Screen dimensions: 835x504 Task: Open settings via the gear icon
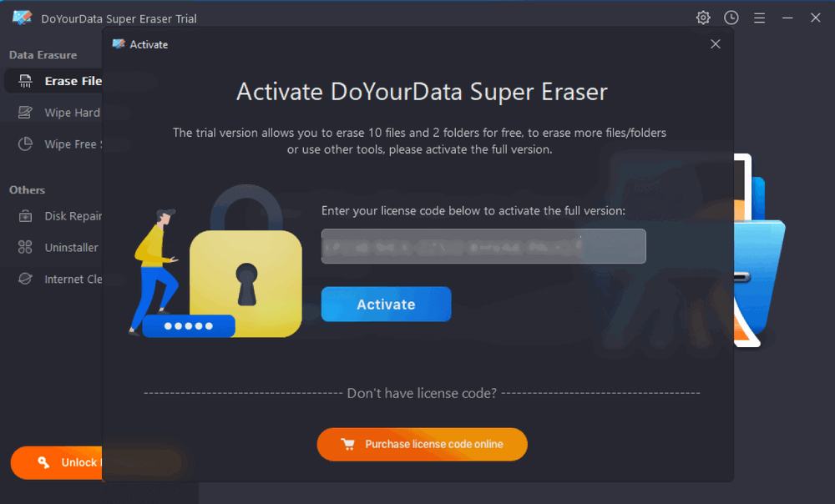coord(703,17)
